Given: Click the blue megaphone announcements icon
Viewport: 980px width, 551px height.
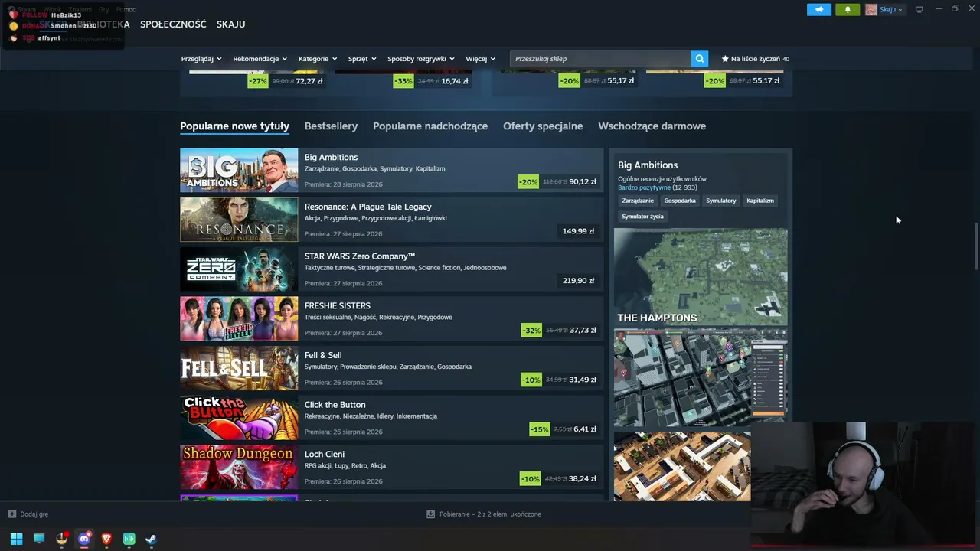Looking at the screenshot, I should click(818, 10).
